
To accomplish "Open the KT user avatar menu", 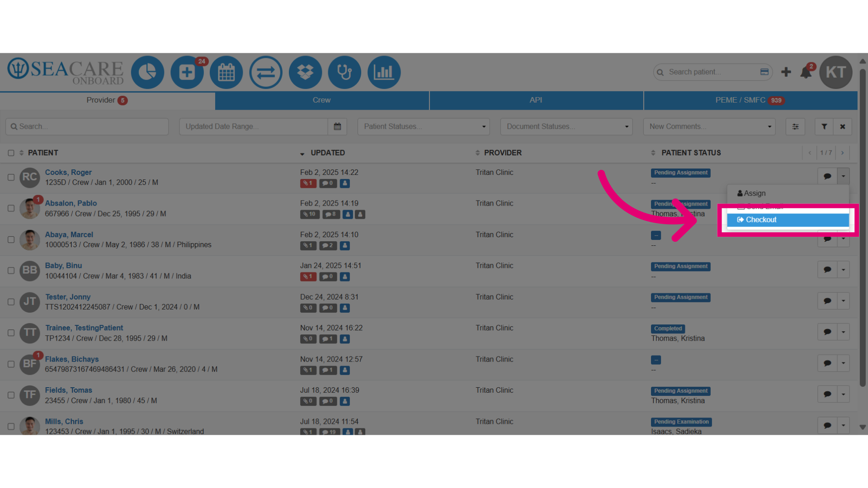I will coord(836,72).
